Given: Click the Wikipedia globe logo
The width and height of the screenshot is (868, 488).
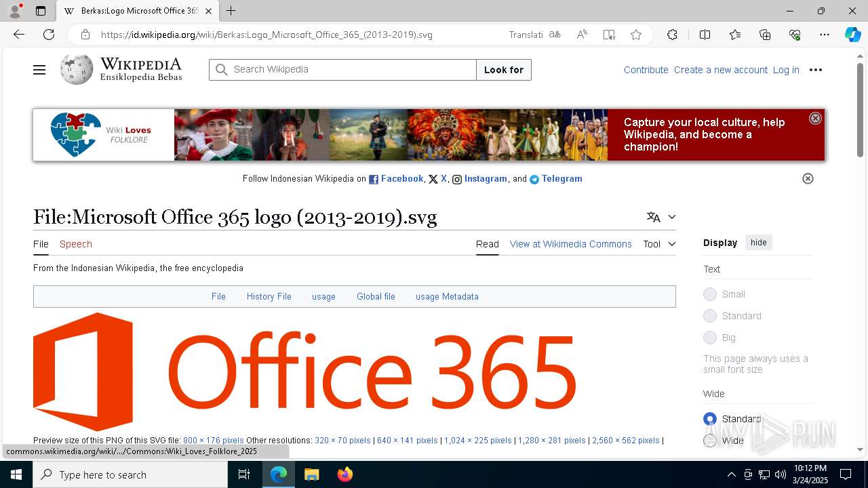Looking at the screenshot, I should (77, 69).
